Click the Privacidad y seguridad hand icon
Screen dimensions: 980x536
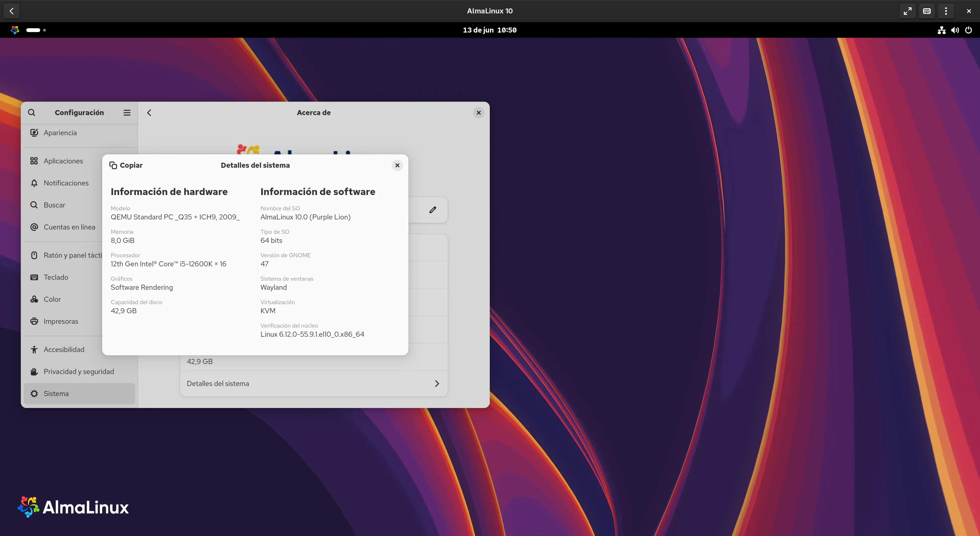pos(34,372)
